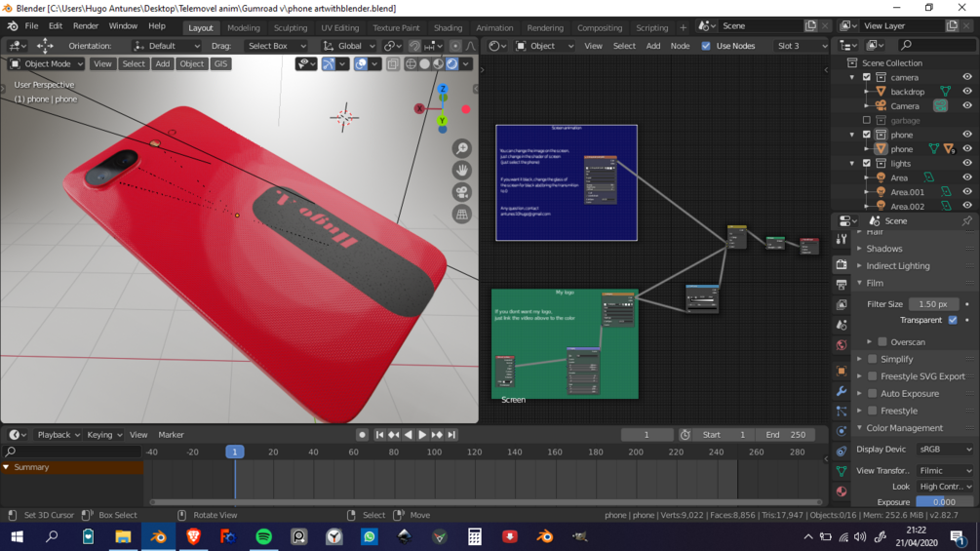Enable the garbage collection checkbox in outliner
The width and height of the screenshot is (980, 551).
(x=866, y=120)
